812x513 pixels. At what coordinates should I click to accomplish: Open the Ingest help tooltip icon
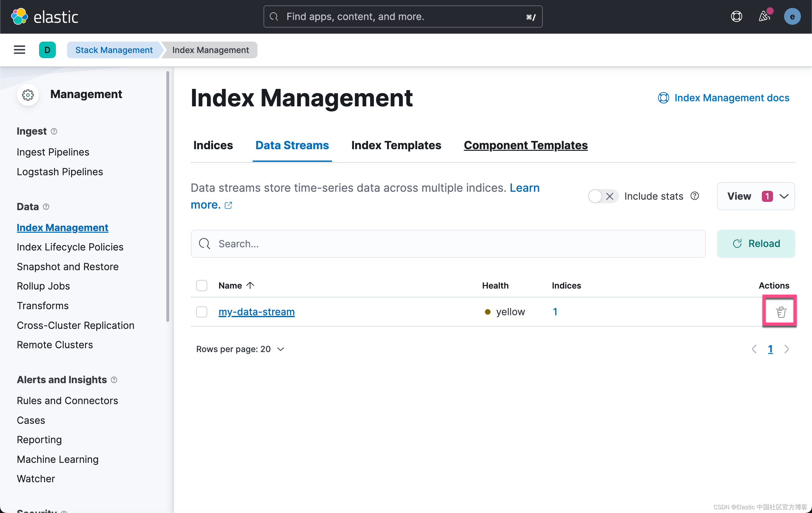click(x=54, y=131)
